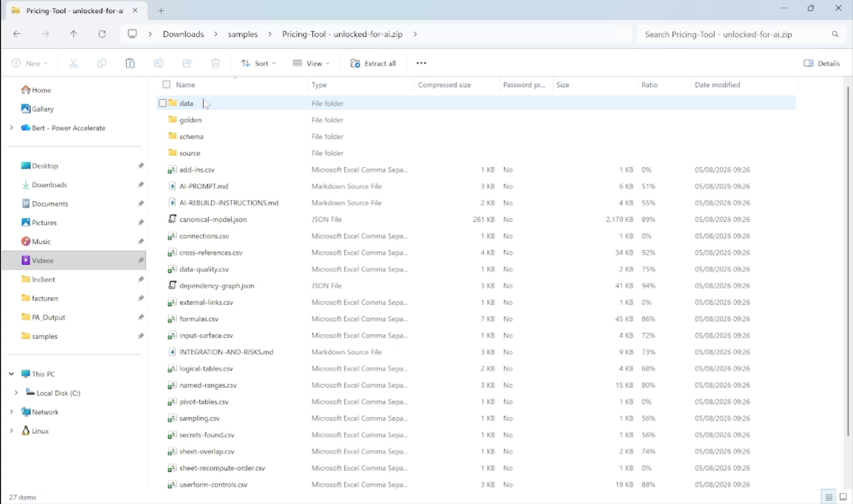Open the schema folder
The height and width of the screenshot is (504, 853).
(x=191, y=136)
